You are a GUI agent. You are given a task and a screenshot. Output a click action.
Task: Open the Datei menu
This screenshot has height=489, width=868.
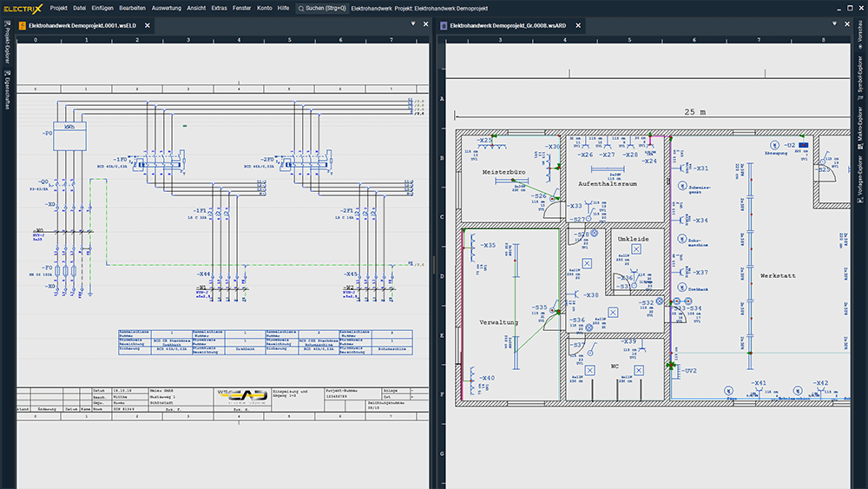[x=80, y=9]
